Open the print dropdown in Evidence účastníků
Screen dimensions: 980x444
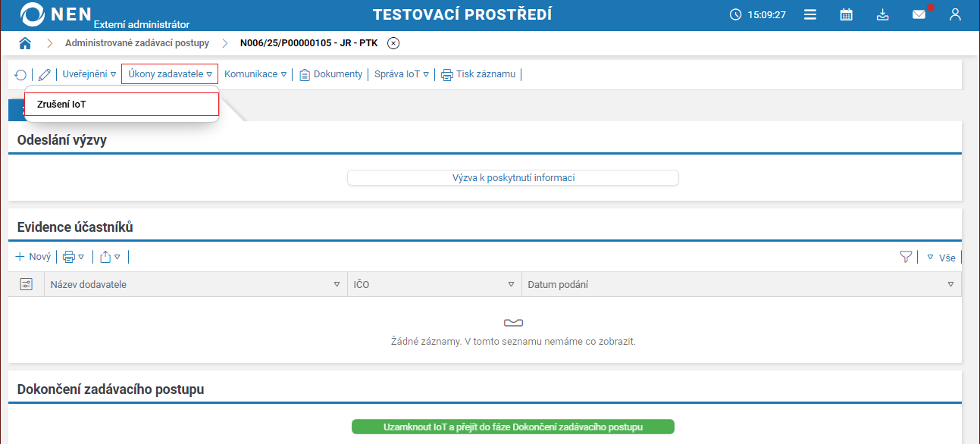coord(74,257)
